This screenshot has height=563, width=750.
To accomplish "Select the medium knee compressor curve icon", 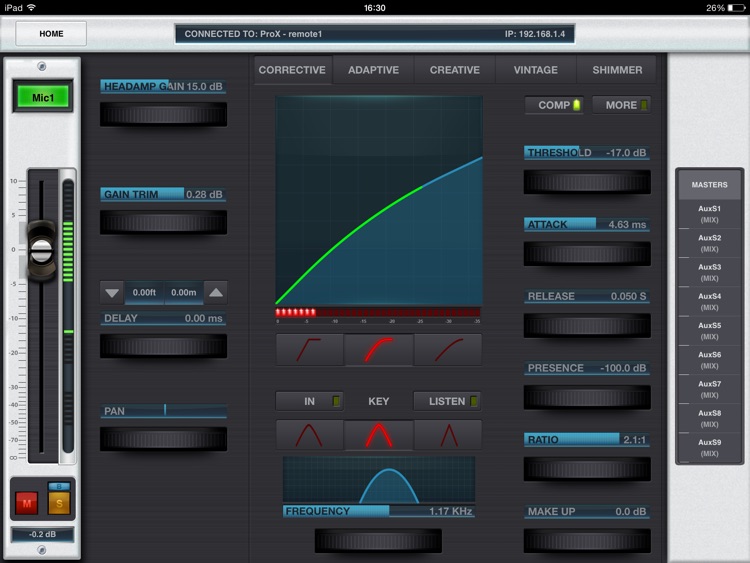I will tap(378, 350).
